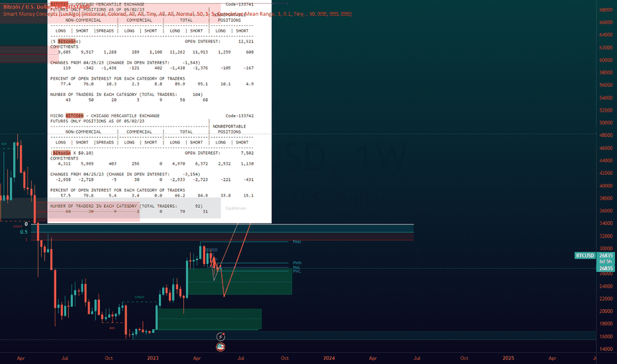Screen dimensions: 617x364
Task: Click the 2024 label on time axis
Action: [x=329, y=358]
